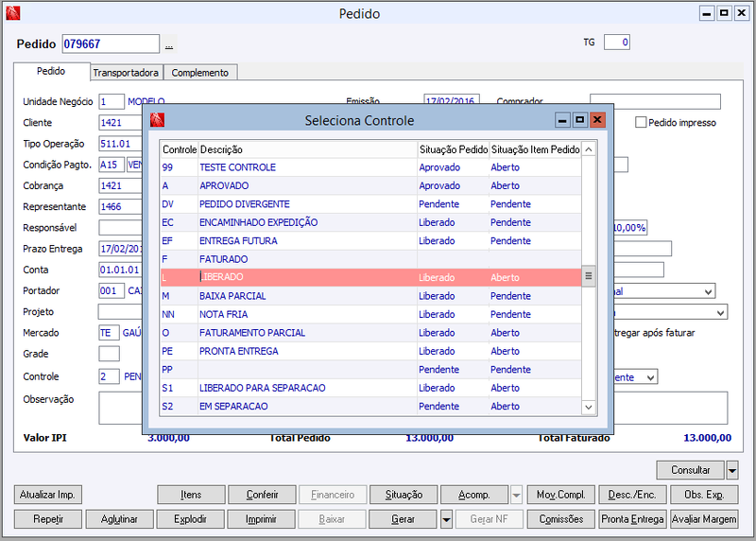Click scroll up arrow in control list
756x541 pixels.
[x=588, y=149]
